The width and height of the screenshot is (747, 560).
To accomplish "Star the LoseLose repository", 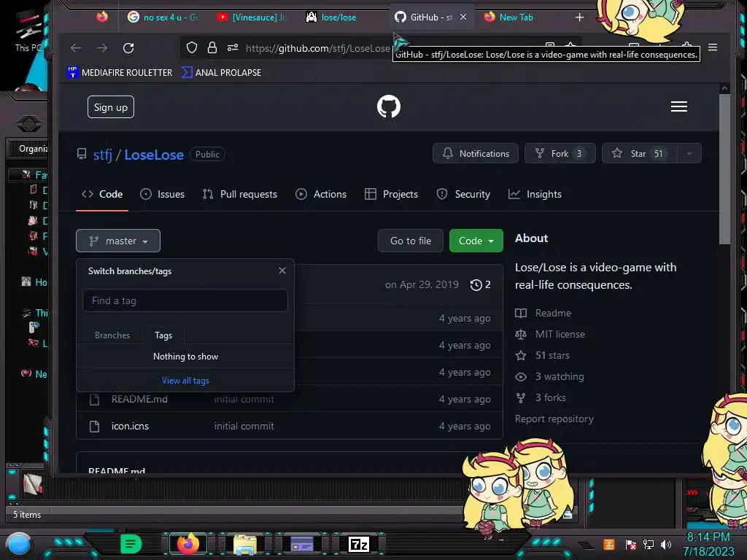I will click(x=639, y=153).
